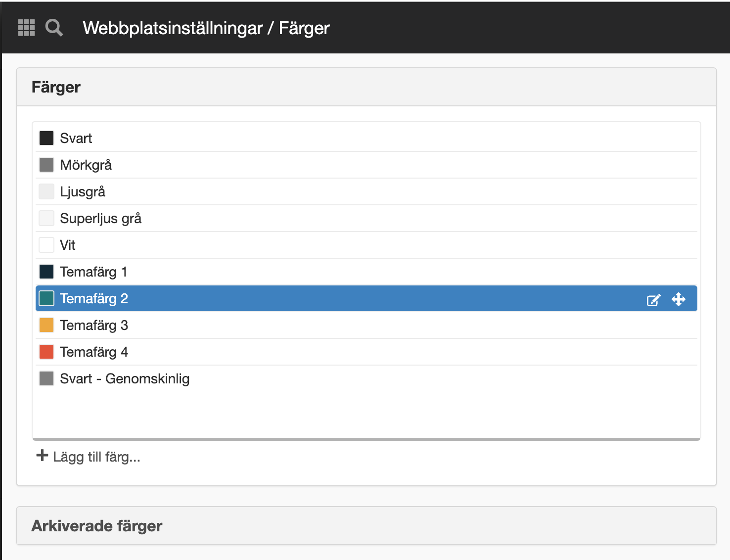Screen dimensions: 730x560
Task: Open the apps grid menu icon
Action: coord(26,28)
